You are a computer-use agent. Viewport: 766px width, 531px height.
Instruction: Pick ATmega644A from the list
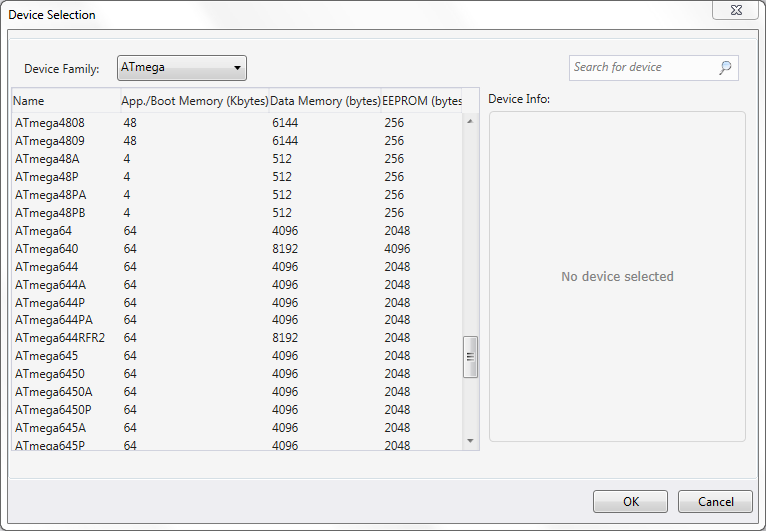237,285
